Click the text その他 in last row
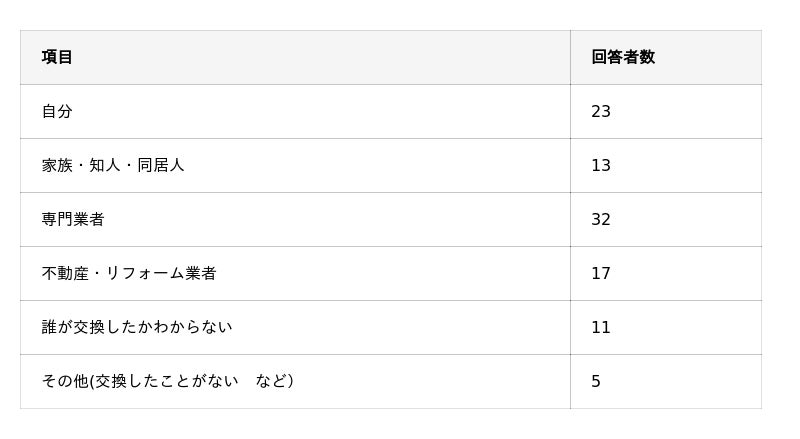The width and height of the screenshot is (800, 439). [65, 381]
